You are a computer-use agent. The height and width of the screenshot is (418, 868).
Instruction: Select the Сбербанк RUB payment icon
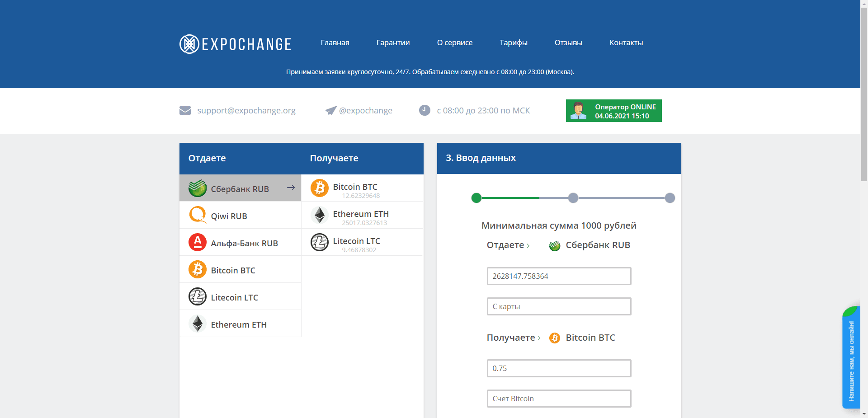[197, 188]
